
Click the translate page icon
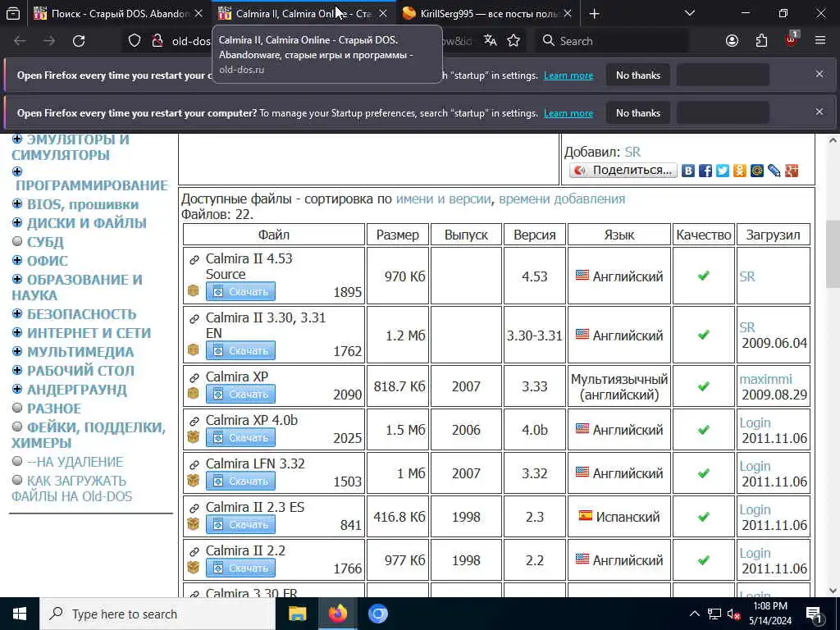pos(490,41)
